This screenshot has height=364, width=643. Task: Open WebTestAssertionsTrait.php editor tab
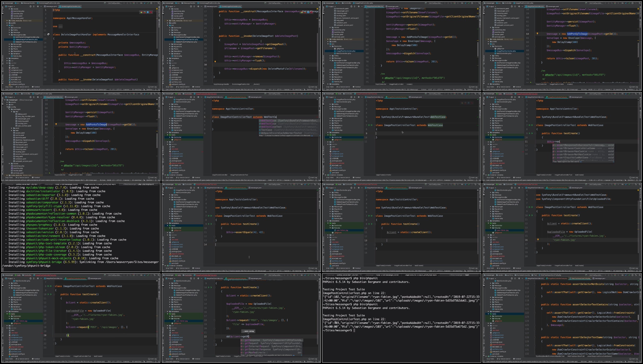pyautogui.click(x=580, y=278)
